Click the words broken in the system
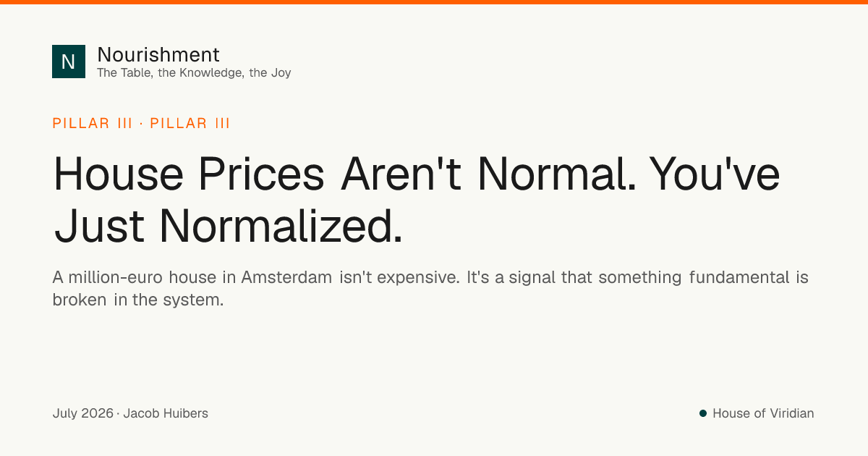Image resolution: width=868 pixels, height=456 pixels. coord(138,300)
